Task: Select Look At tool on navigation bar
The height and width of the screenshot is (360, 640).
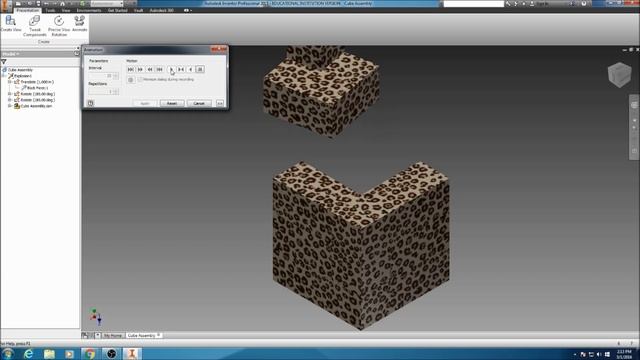Action: coord(634,151)
